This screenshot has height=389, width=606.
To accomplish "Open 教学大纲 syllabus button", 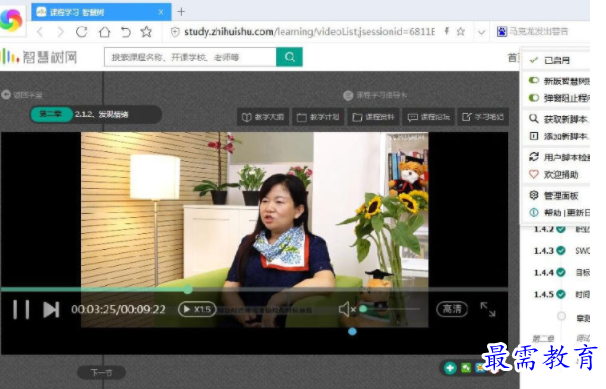I will pos(263,117).
